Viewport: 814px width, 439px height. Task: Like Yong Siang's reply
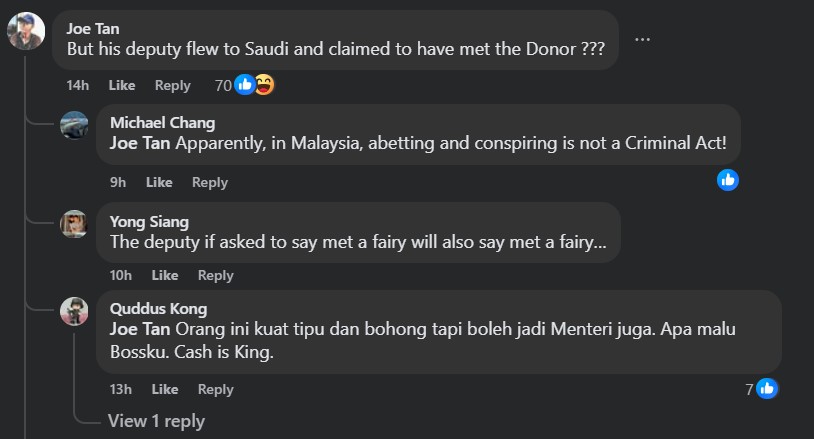[x=165, y=275]
